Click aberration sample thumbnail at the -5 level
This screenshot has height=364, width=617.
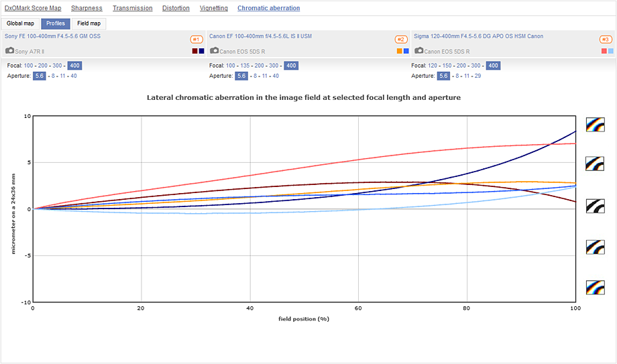point(596,247)
